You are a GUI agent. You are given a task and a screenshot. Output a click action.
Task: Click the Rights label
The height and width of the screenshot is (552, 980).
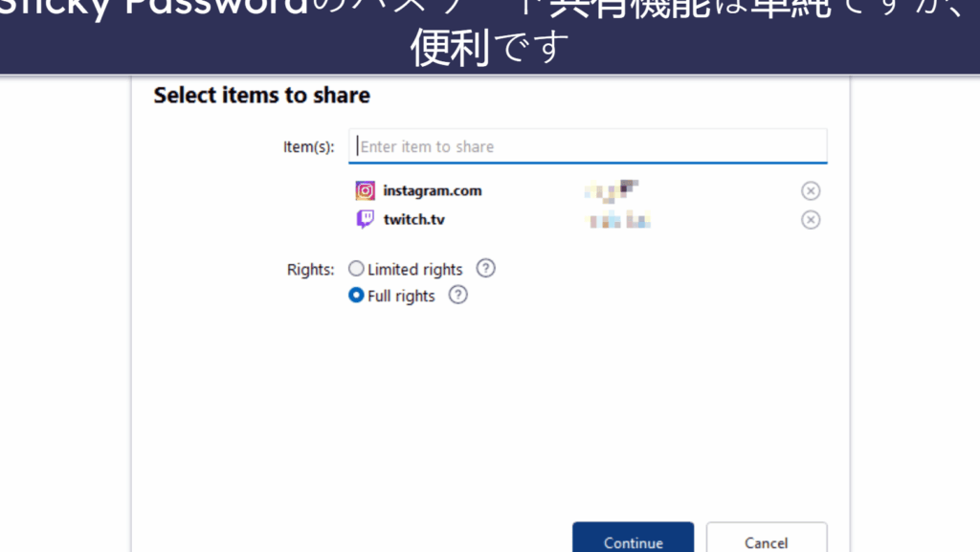[x=310, y=269]
